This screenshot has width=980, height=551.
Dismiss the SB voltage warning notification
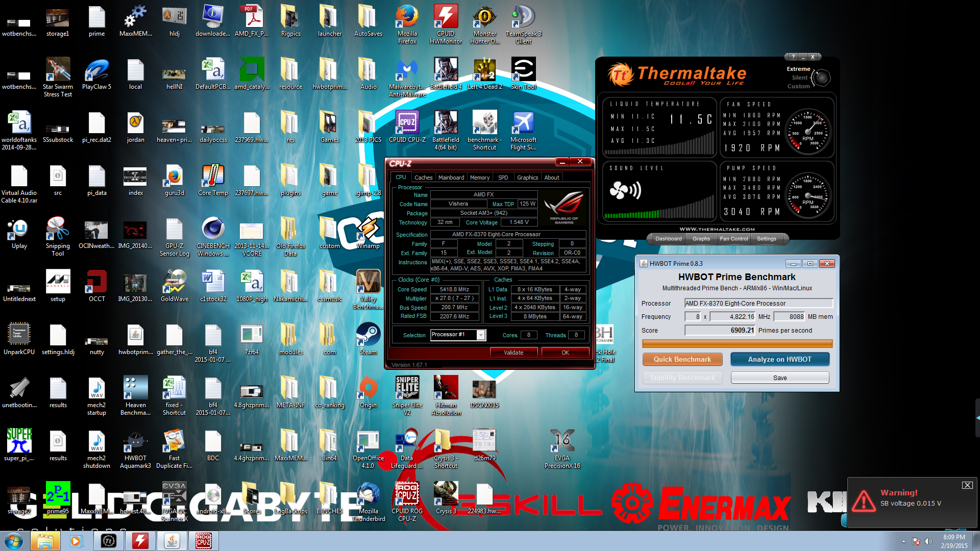[x=967, y=485]
